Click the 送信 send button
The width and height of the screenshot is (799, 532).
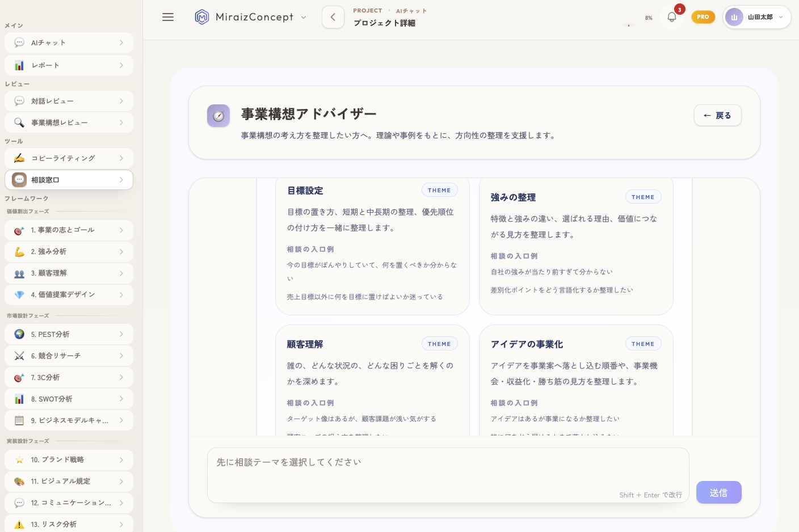tap(718, 492)
